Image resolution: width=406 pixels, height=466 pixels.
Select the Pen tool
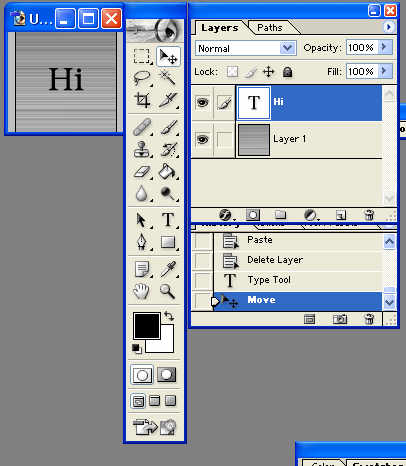(142, 242)
